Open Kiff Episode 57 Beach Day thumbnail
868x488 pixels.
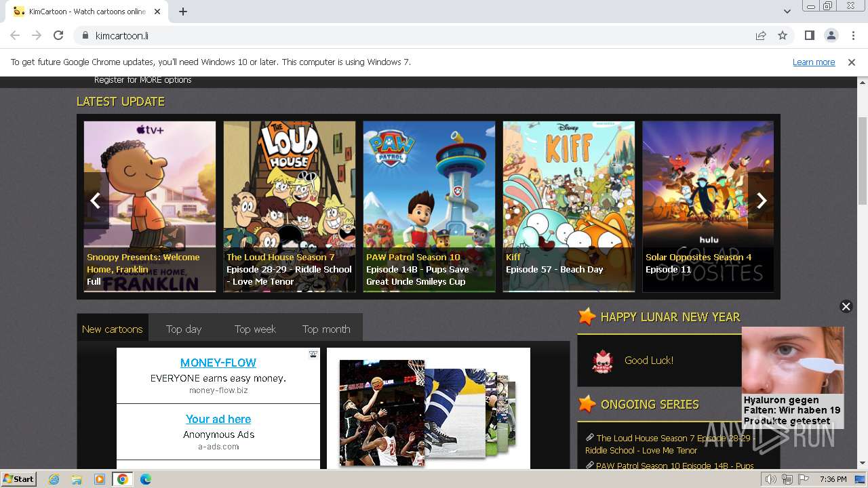pyautogui.click(x=569, y=207)
